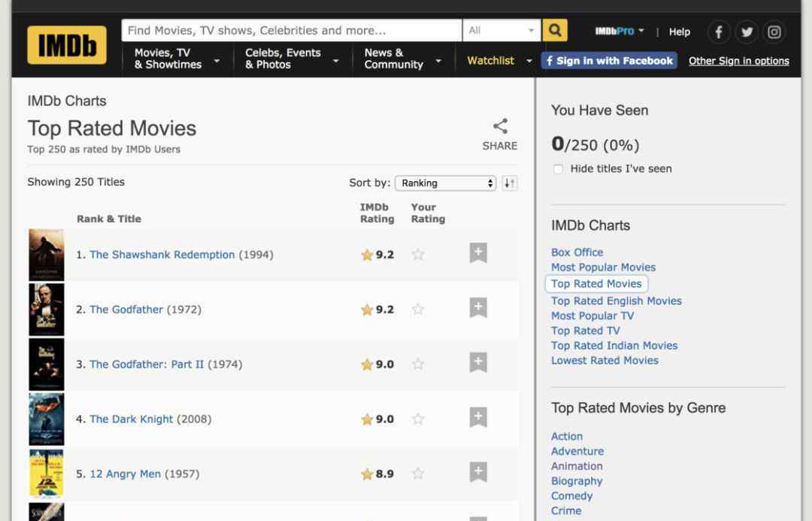Image resolution: width=812 pixels, height=521 pixels.
Task: Open The Shawshank Redemption title link
Action: click(x=162, y=254)
